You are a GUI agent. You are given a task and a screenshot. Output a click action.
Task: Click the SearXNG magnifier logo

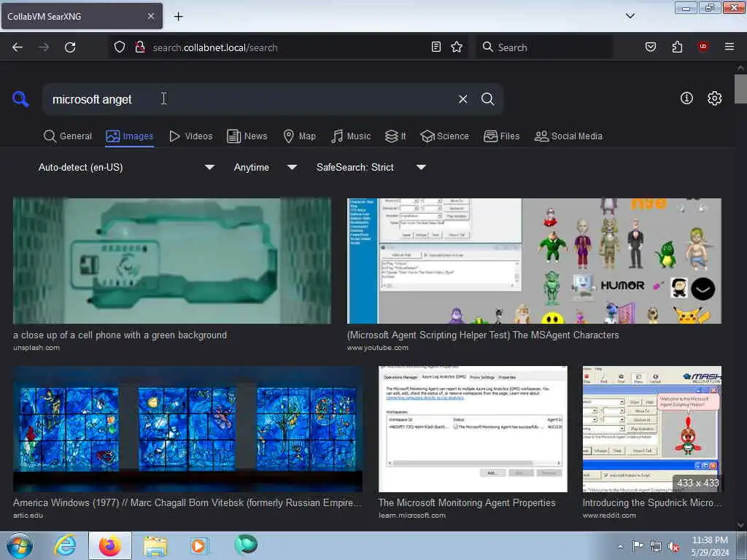[20, 99]
